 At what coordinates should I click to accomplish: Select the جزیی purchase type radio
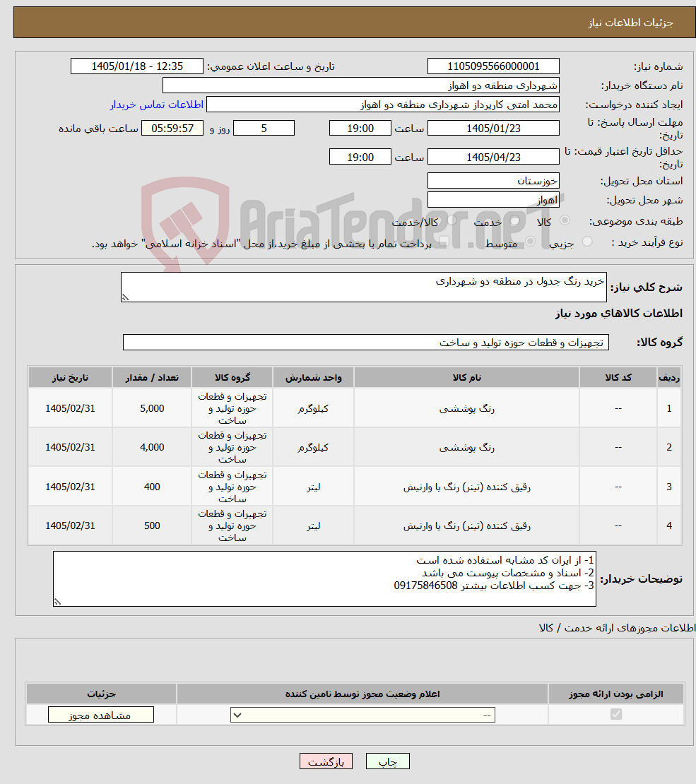pyautogui.click(x=587, y=242)
